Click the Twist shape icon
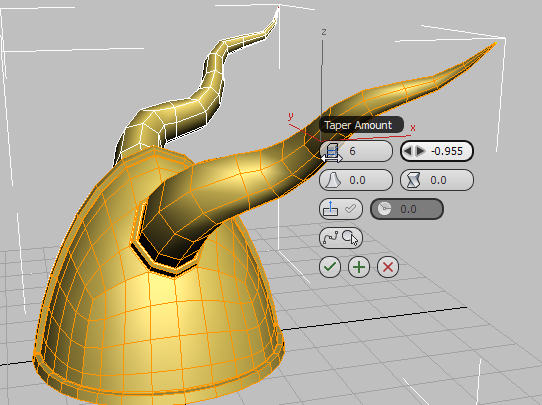 click(x=414, y=180)
